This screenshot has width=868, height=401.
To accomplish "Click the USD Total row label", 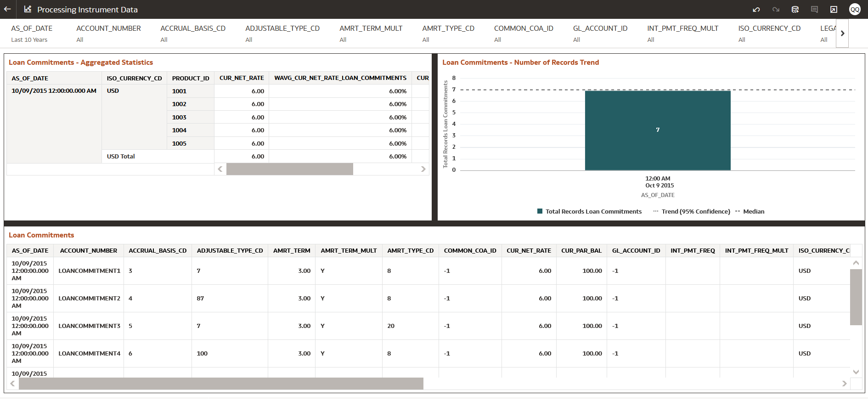I will point(121,156).
